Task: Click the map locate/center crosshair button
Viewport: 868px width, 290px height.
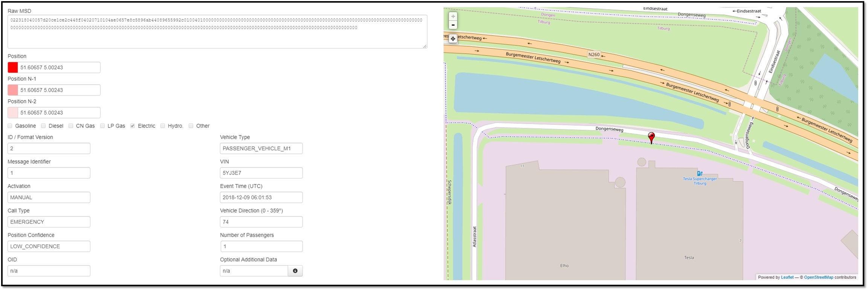Action: coord(453,38)
